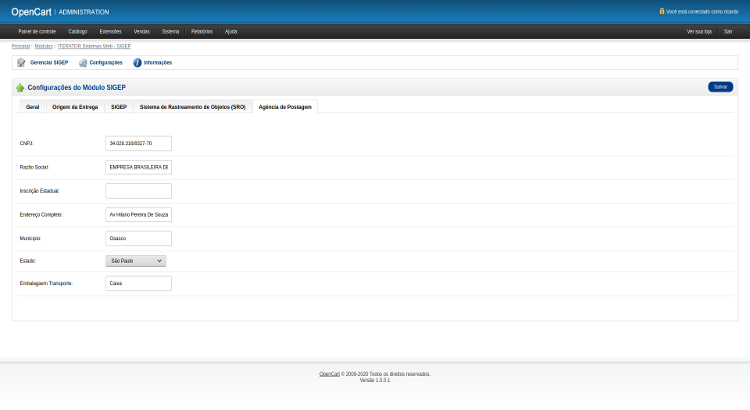Open the Relatórios menu
Viewport: 750px width, 410px height.
click(x=202, y=32)
